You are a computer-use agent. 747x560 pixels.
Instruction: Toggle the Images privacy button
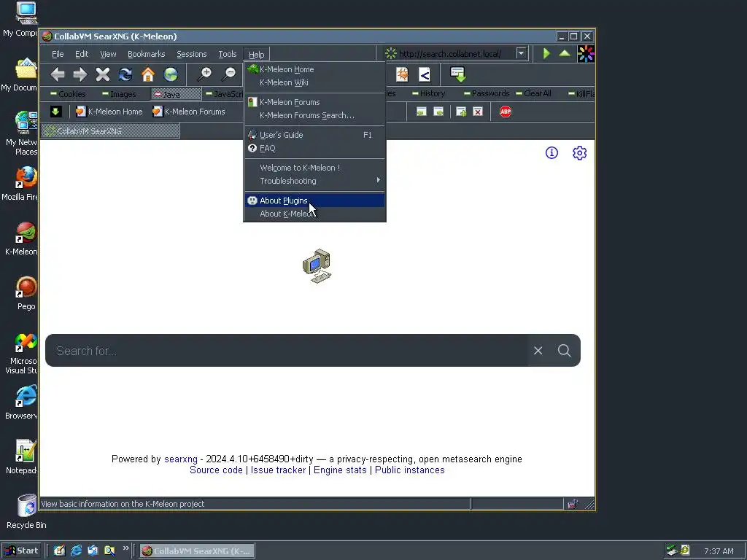(x=119, y=94)
